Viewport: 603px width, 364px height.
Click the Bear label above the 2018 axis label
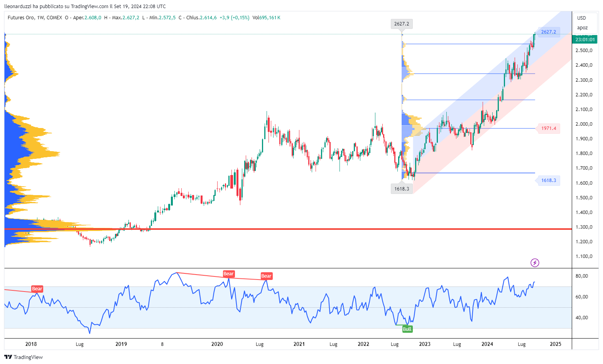point(37,289)
